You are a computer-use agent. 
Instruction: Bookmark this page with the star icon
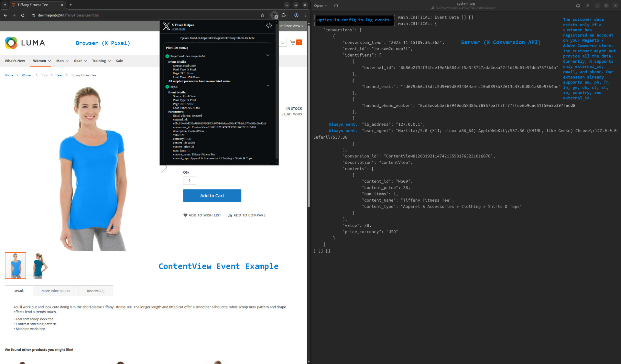[262, 15]
